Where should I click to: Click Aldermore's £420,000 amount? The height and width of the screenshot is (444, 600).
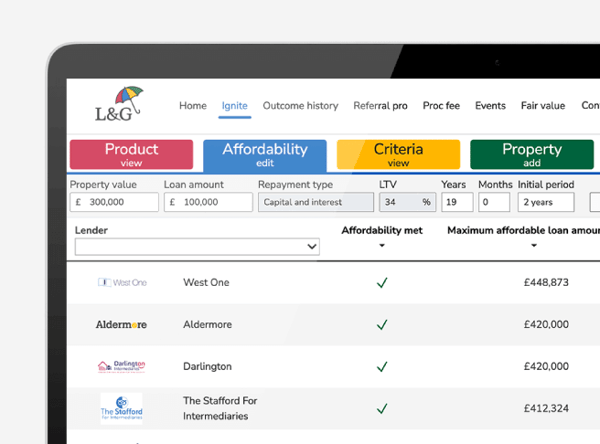point(546,325)
